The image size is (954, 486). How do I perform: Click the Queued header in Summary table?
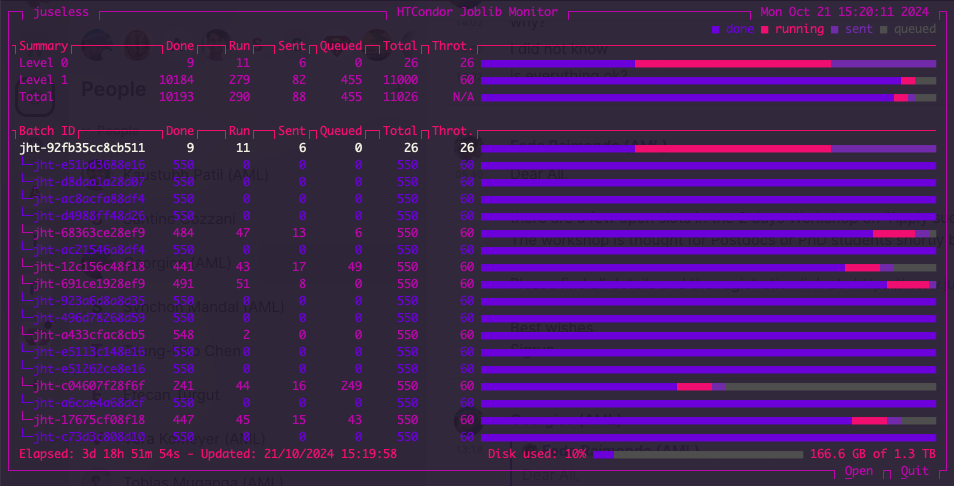(340, 46)
